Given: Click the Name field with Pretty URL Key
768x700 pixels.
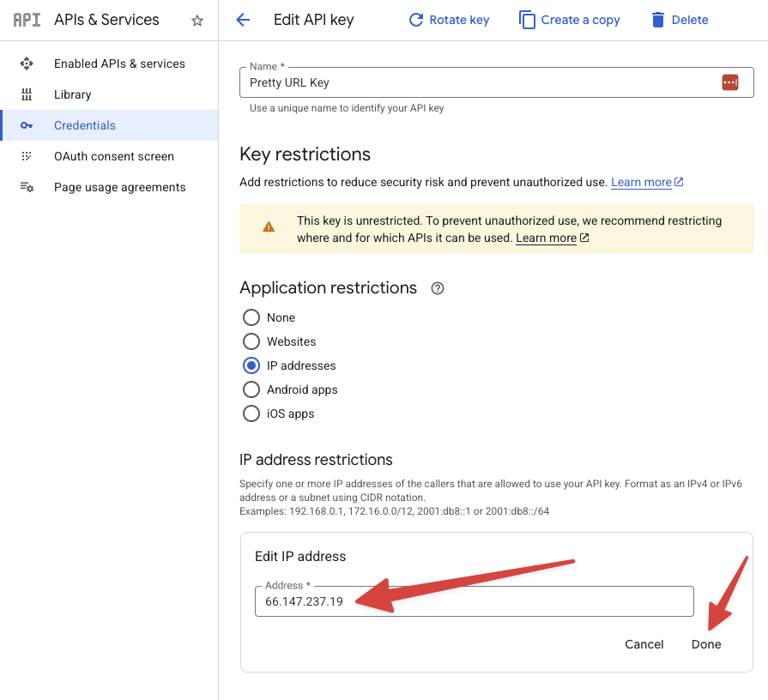Looking at the screenshot, I should (496, 82).
